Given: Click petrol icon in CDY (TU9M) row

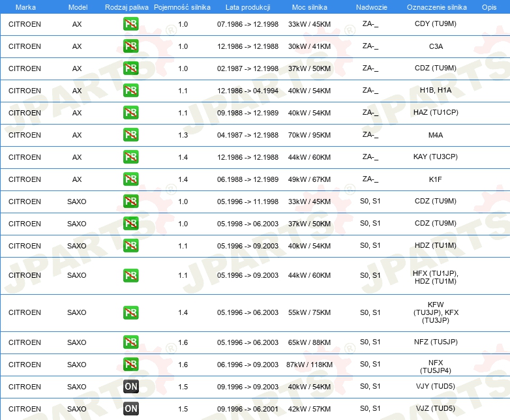Looking at the screenshot, I should pyautogui.click(x=130, y=23).
